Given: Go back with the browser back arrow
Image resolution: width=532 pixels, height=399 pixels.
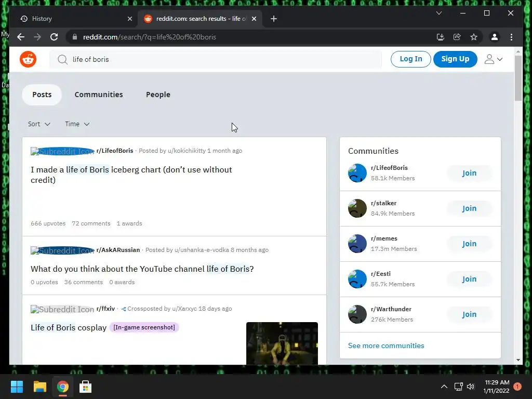Looking at the screenshot, I should click(x=21, y=37).
